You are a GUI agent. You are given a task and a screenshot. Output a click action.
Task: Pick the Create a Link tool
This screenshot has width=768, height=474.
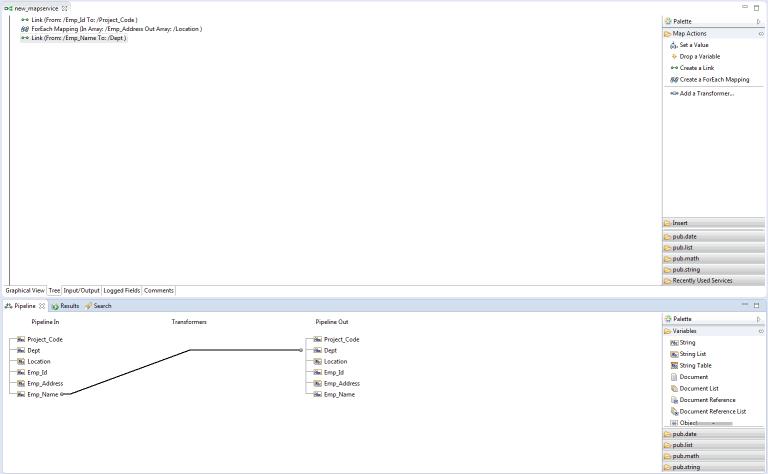click(696, 68)
